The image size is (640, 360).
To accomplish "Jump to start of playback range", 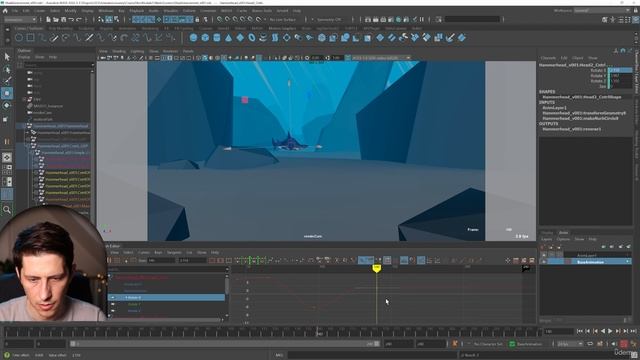I will [x=580, y=331].
